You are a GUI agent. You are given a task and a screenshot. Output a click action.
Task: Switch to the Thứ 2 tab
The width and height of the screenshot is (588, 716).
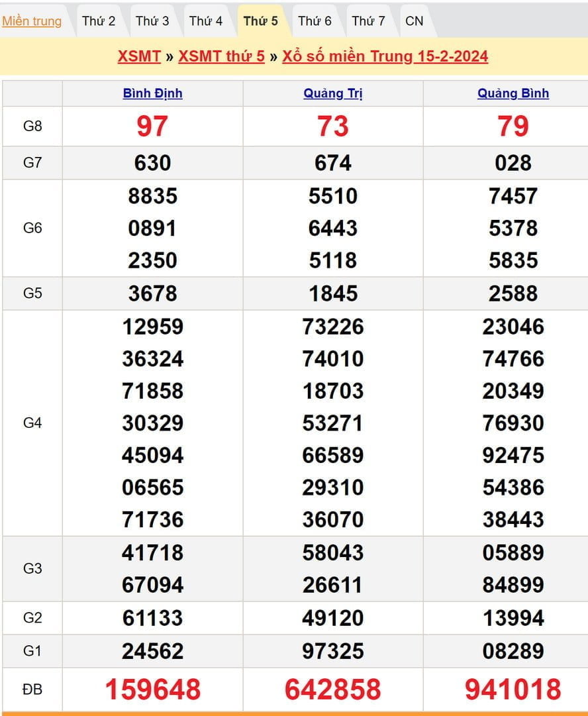(x=99, y=21)
